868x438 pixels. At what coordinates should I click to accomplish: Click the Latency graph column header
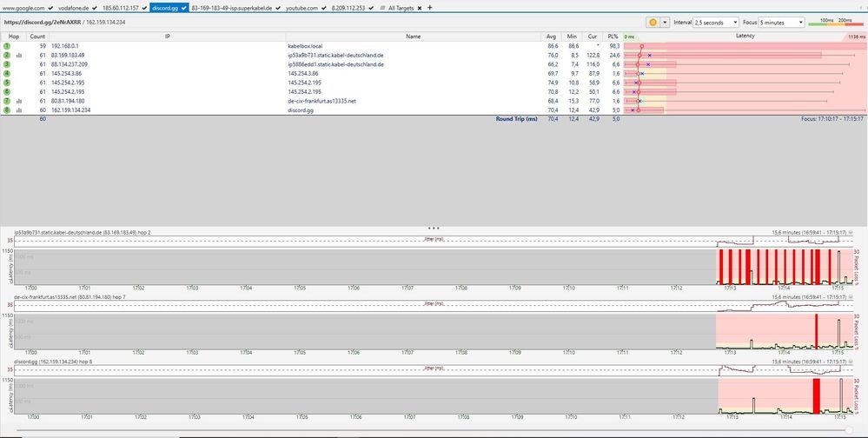pos(745,36)
